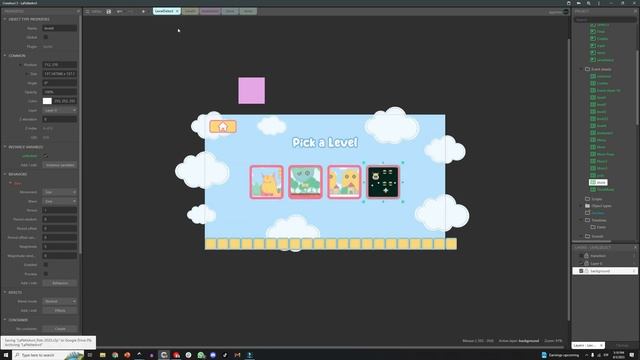Click the Redo arrow in the toolbar
The width and height of the screenshot is (640, 360).
(130, 11)
